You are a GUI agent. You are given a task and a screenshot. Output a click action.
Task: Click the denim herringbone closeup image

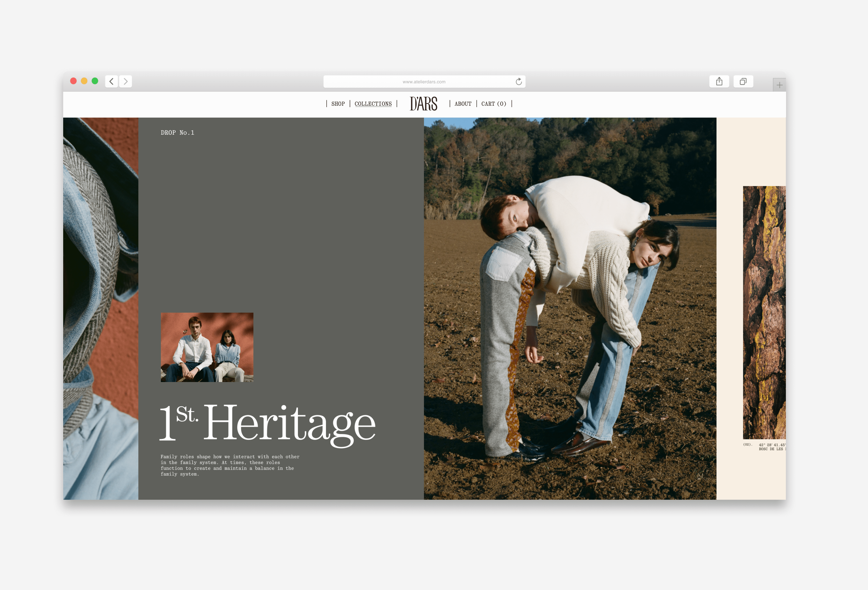tap(100, 308)
